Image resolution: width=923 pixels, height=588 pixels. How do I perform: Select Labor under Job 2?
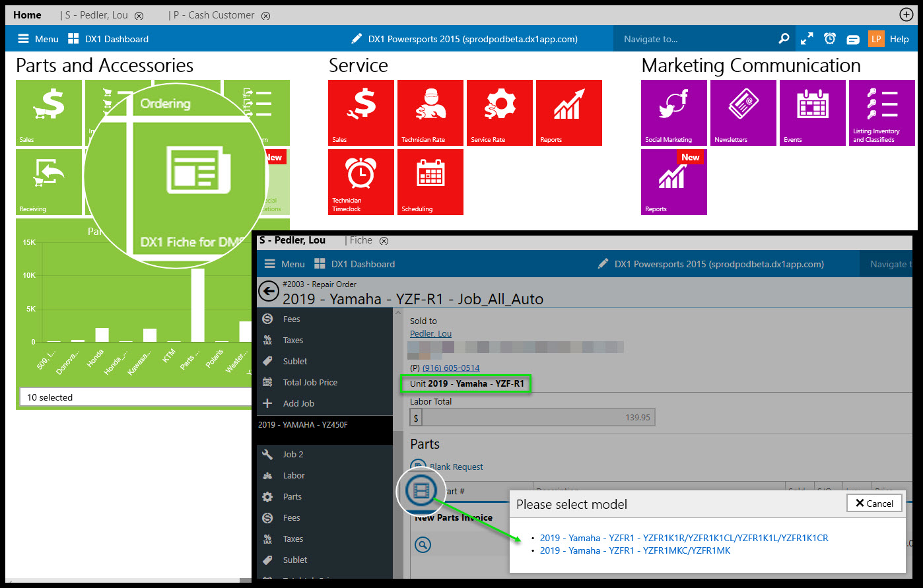click(325, 475)
